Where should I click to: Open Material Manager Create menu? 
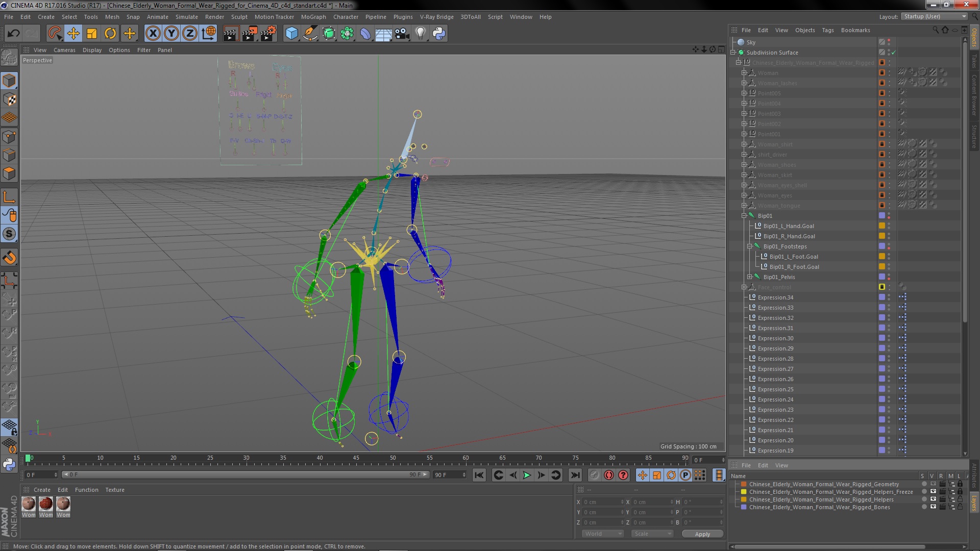(42, 490)
